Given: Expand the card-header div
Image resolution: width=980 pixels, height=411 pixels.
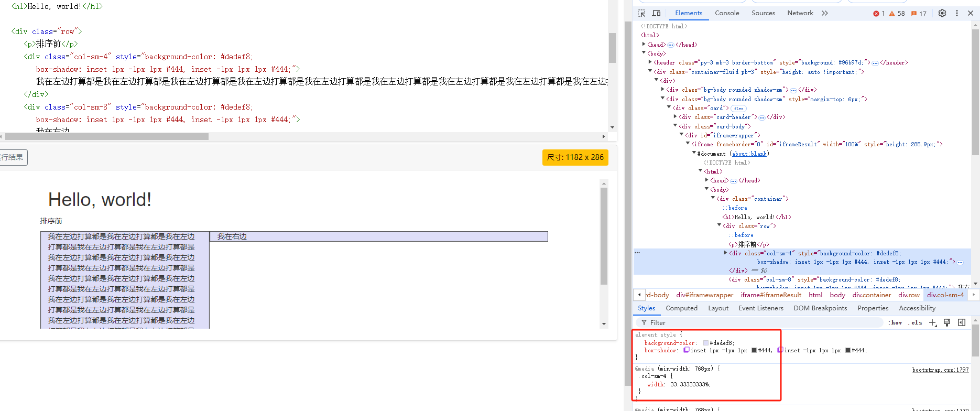Looking at the screenshot, I should point(676,116).
